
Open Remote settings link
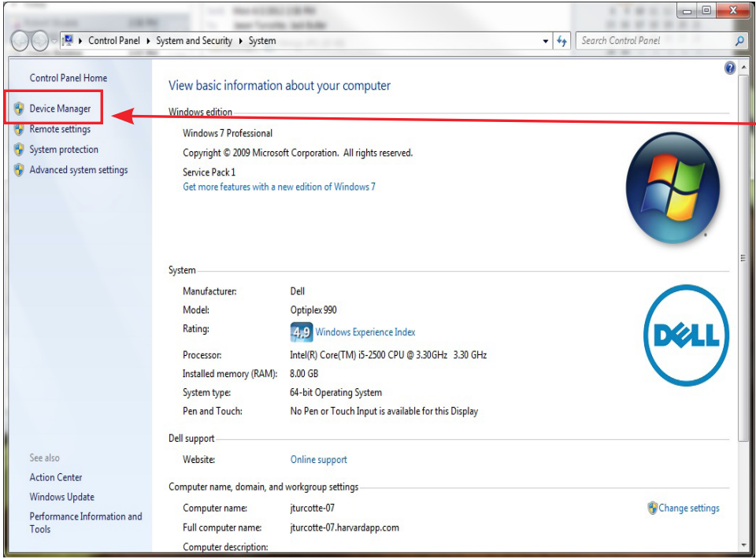pos(60,129)
